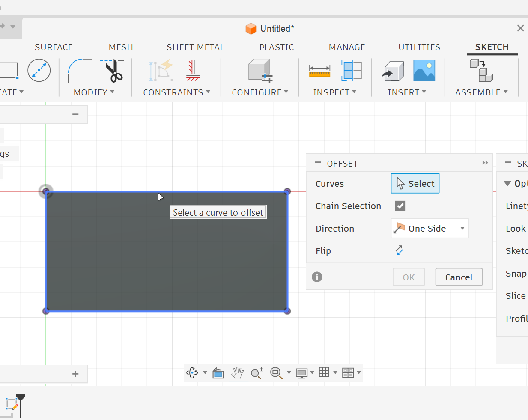The height and width of the screenshot is (420, 528).
Task: Click the Zoom Window fit icon
Action: [276, 373]
